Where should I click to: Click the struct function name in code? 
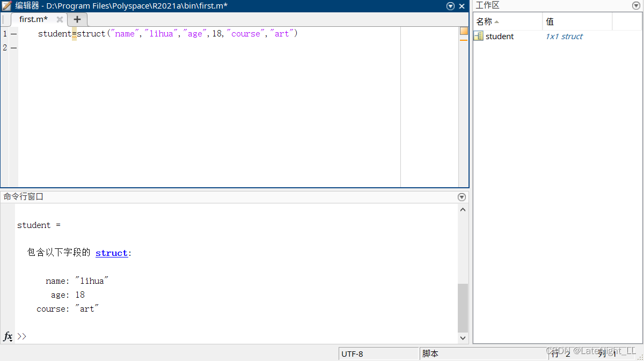point(91,34)
